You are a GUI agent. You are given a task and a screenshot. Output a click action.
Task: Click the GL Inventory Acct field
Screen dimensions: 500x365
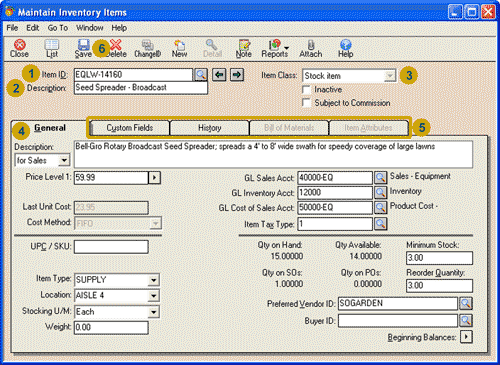[335, 193]
